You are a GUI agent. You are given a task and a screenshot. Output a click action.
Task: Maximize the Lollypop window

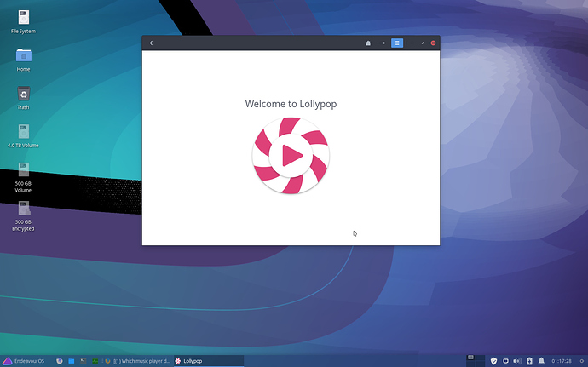pyautogui.click(x=423, y=43)
